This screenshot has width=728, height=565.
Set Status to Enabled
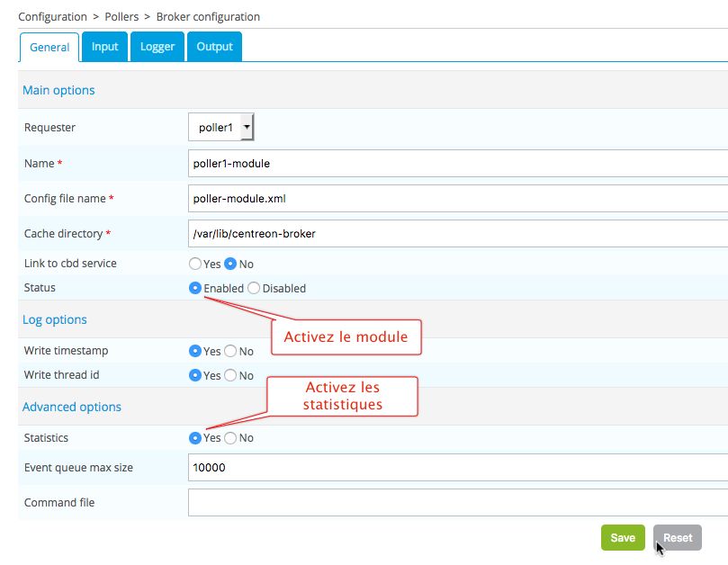coord(195,289)
